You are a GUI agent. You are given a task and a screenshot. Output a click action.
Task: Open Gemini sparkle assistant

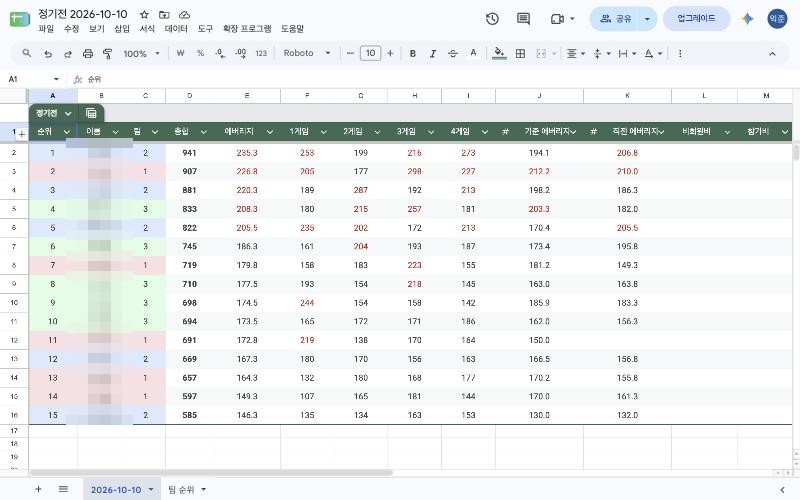(x=747, y=19)
